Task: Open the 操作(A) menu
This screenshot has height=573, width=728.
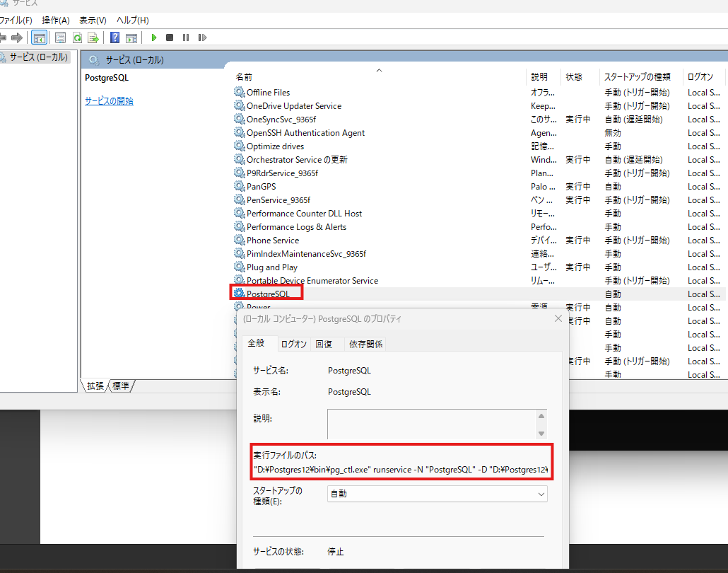Action: 55,21
